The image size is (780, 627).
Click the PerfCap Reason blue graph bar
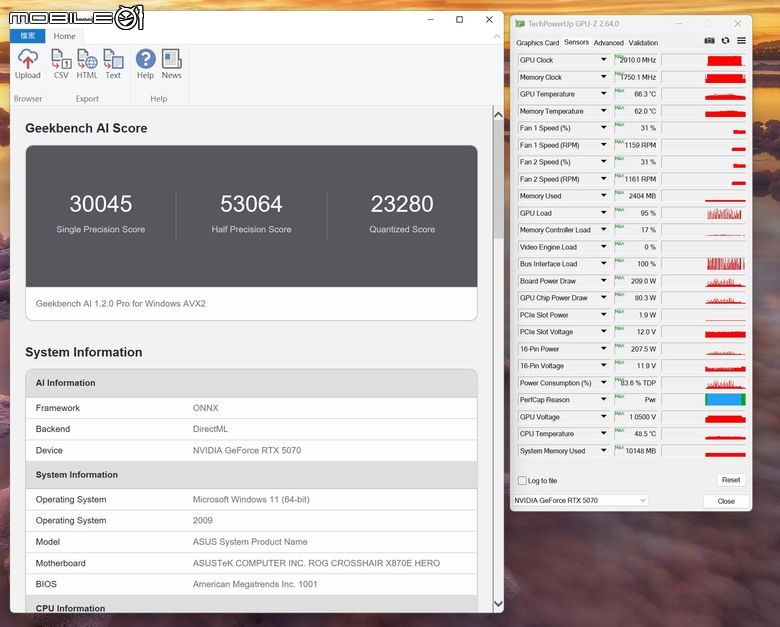(725, 400)
